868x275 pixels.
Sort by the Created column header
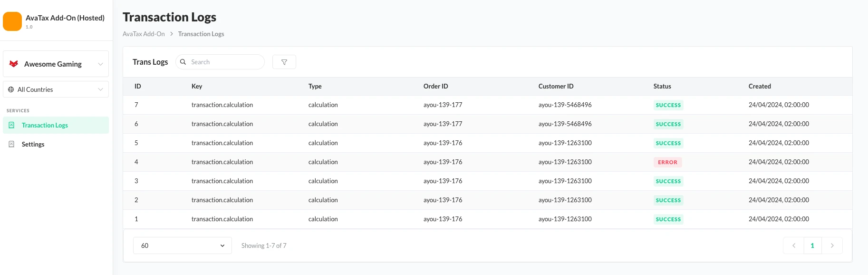759,86
